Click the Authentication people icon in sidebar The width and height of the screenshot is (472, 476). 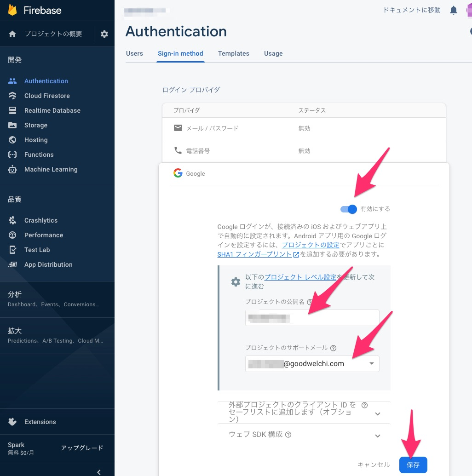12,81
